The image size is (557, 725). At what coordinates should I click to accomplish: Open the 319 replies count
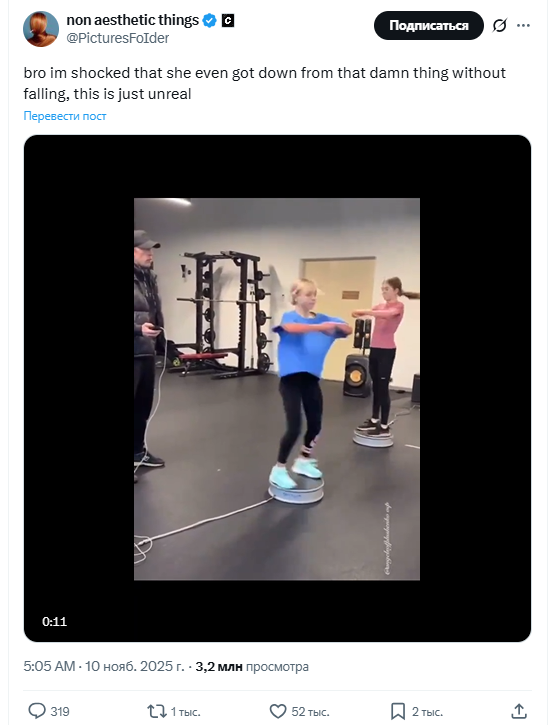60,711
